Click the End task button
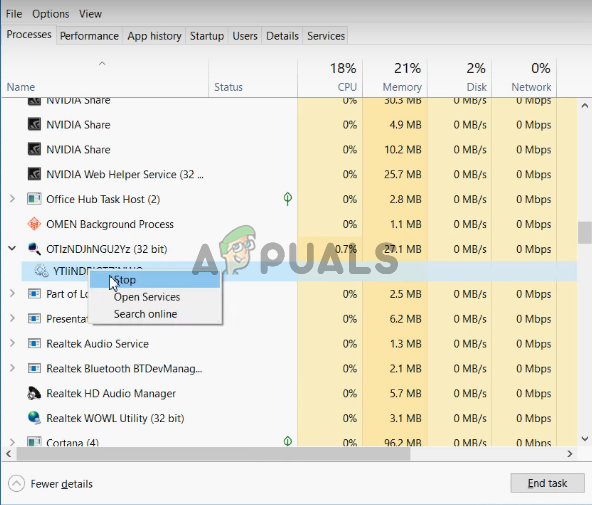 click(x=547, y=483)
